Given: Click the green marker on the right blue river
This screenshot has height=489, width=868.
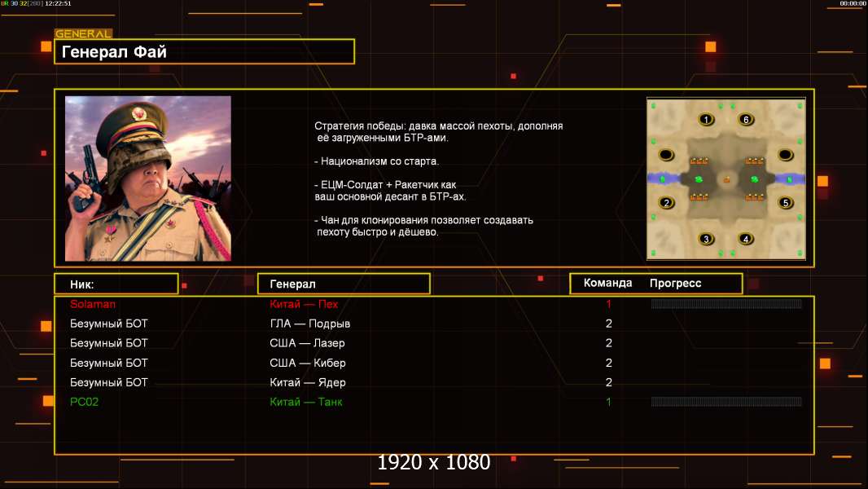Looking at the screenshot, I should (x=790, y=178).
